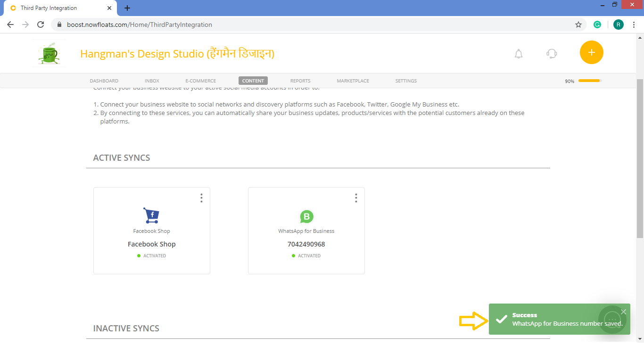Image resolution: width=644 pixels, height=362 pixels.
Task: Go to the Dashboard menu
Action: point(104,81)
